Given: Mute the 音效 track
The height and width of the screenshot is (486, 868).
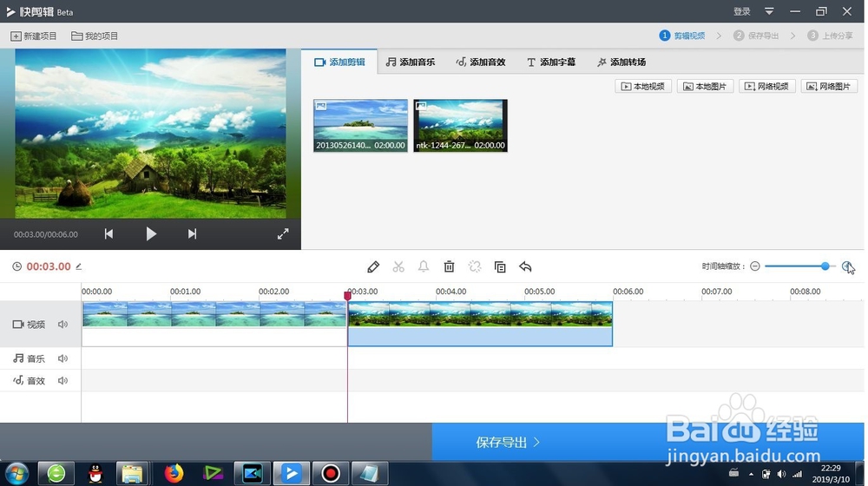Looking at the screenshot, I should pos(63,381).
